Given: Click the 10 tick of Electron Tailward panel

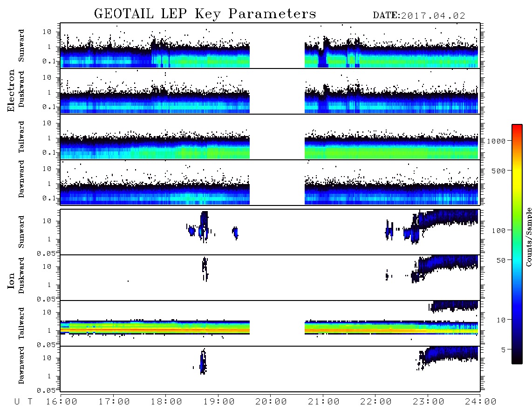Looking at the screenshot, I should point(47,123).
